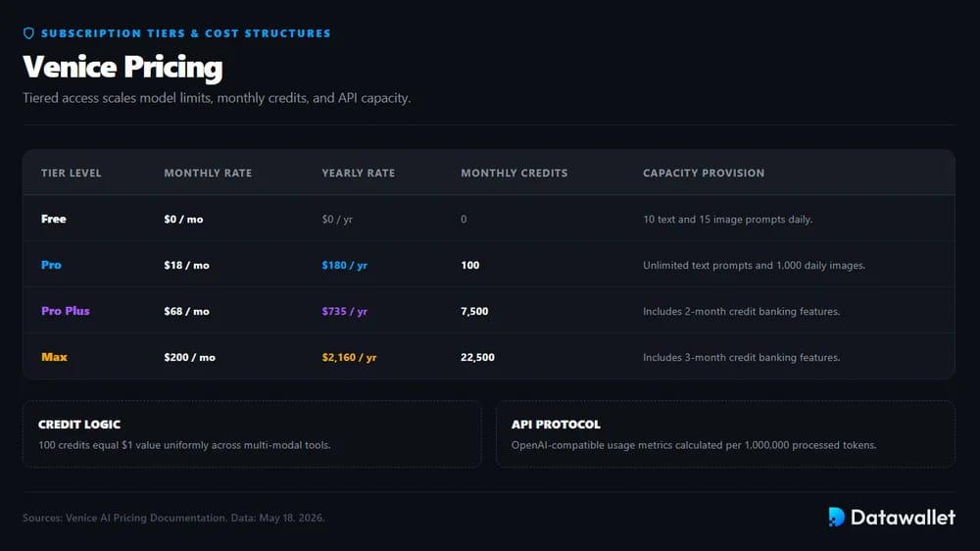Click the Datawallet brand name text
Screen dimensions: 980x551
click(x=903, y=518)
